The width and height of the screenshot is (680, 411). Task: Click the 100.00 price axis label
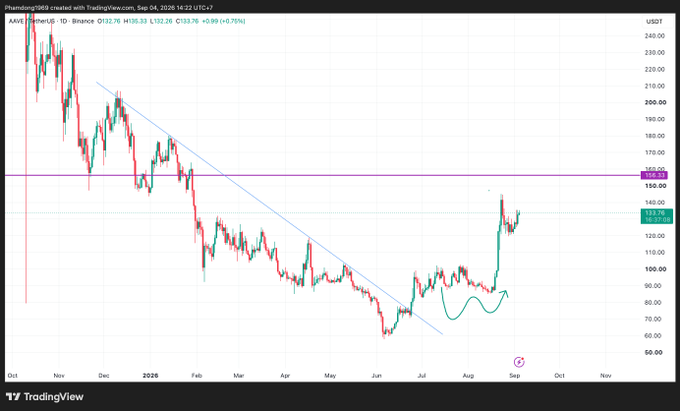click(655, 269)
